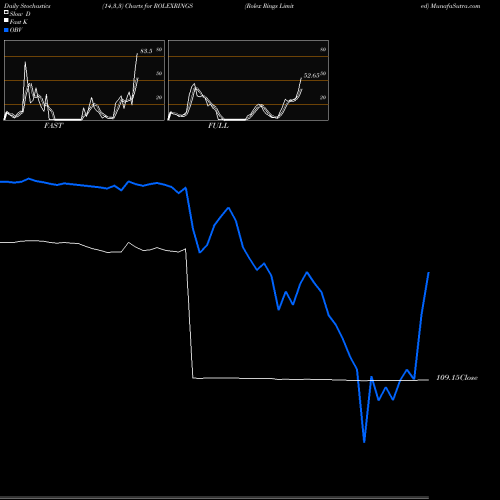Click the Slow D legend swatch
500x500 pixels.
[x=6, y=13]
